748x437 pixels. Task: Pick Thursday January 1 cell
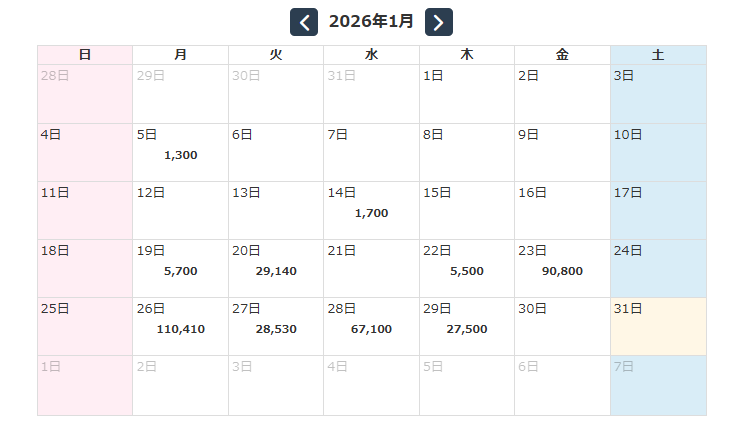467,94
